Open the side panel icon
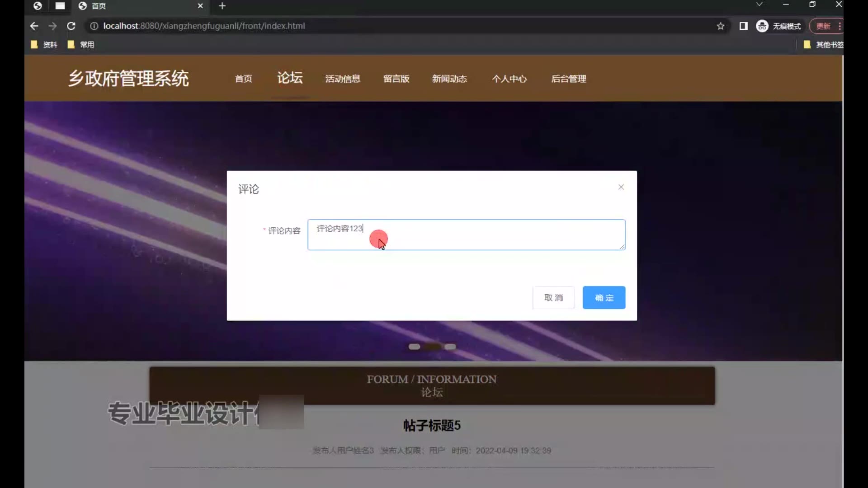 [743, 26]
